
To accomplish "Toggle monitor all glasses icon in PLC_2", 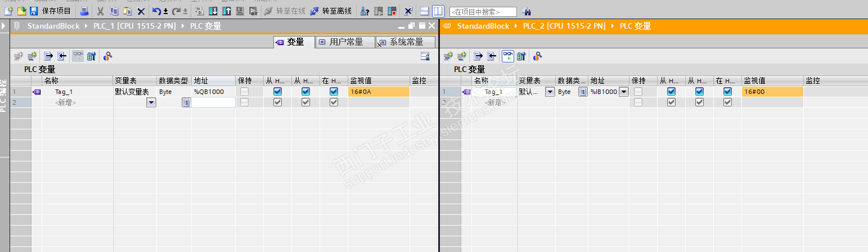I will (507, 56).
